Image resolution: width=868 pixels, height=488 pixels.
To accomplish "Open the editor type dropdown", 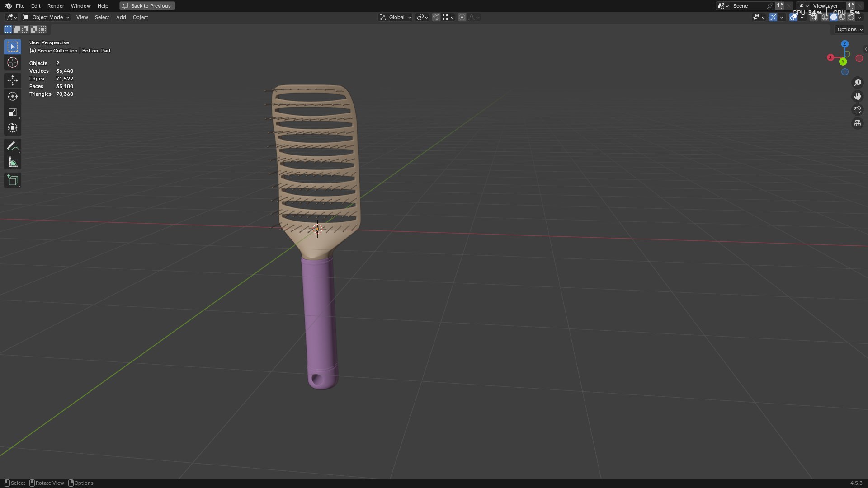I will point(11,17).
